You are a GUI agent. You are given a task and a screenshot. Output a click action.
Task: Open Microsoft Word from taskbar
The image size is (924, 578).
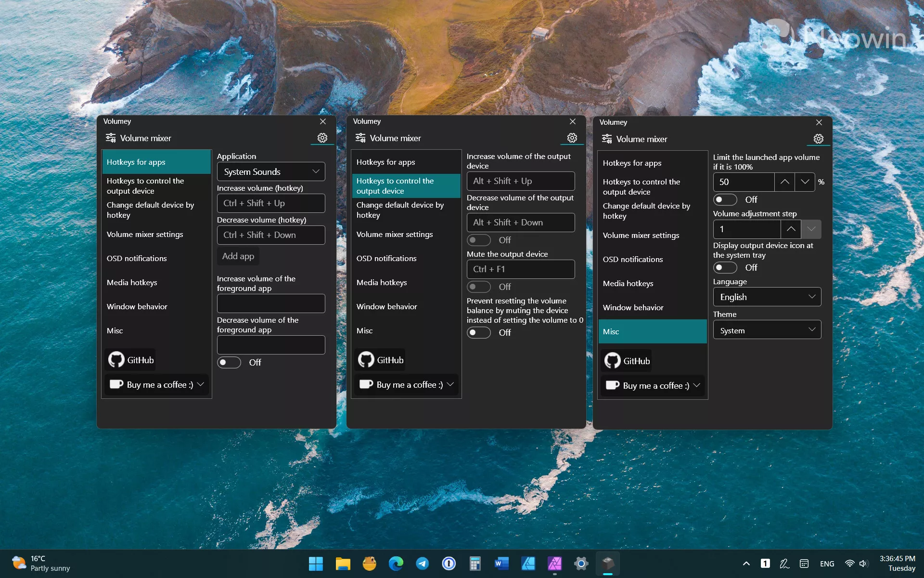(x=501, y=563)
